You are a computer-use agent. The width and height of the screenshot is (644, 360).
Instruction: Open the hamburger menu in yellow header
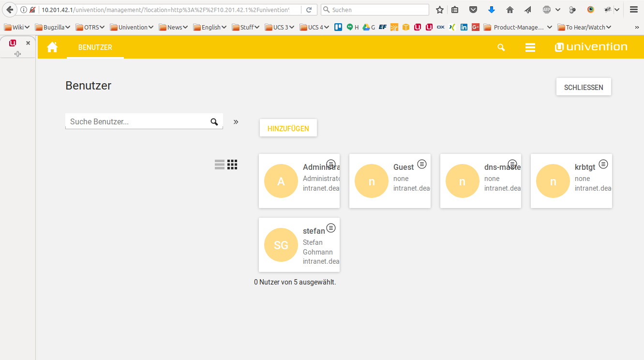530,47
